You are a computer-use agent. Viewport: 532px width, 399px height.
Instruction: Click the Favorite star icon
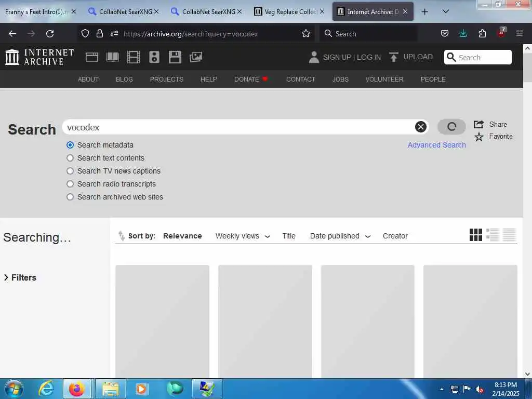[x=478, y=137]
